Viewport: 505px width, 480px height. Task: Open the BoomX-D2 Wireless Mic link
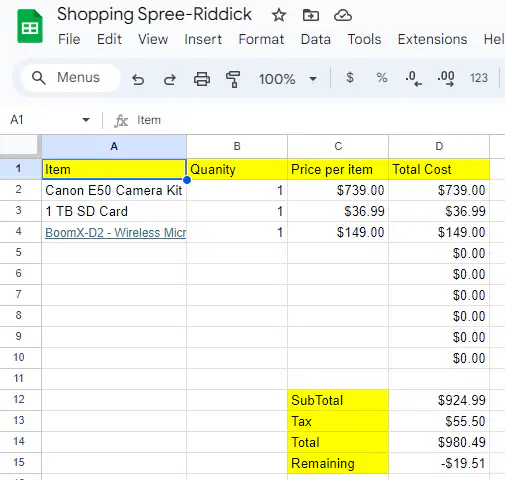115,232
